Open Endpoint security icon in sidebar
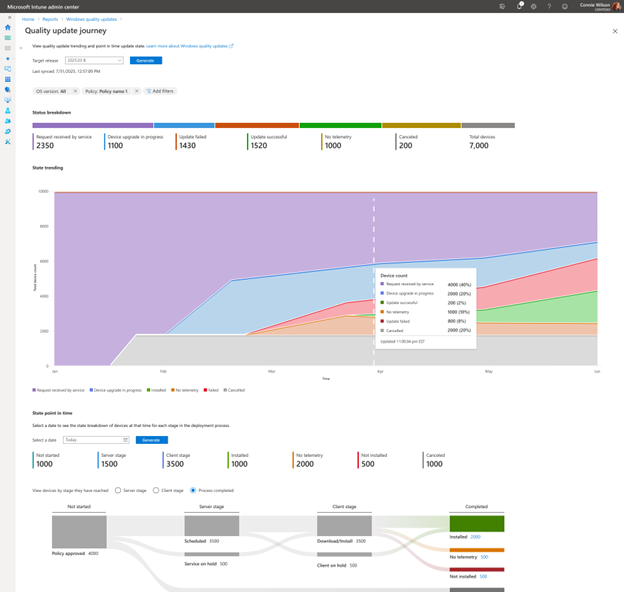 coord(8,90)
